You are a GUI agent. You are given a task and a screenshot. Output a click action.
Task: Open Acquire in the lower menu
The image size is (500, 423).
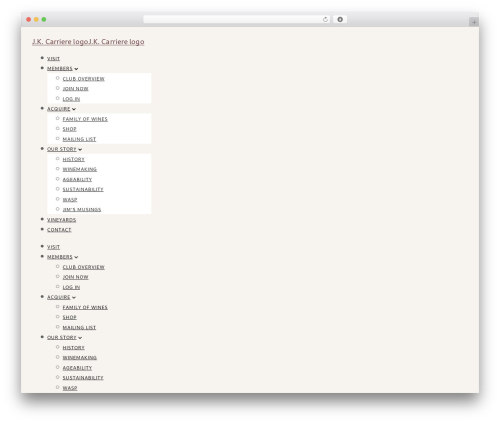(x=59, y=297)
